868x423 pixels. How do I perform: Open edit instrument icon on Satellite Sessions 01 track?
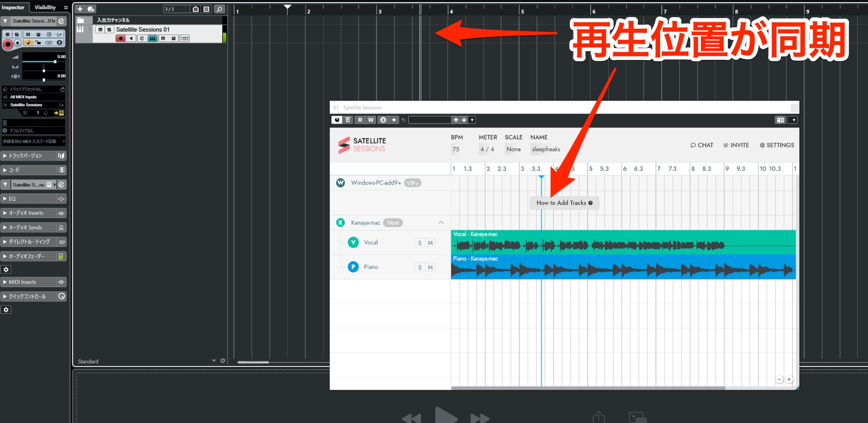[142, 38]
